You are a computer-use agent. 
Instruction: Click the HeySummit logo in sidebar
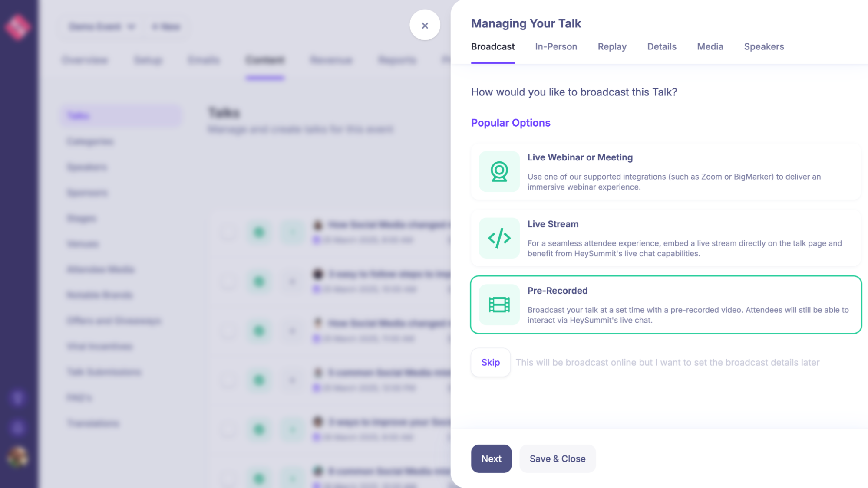pos(18,27)
